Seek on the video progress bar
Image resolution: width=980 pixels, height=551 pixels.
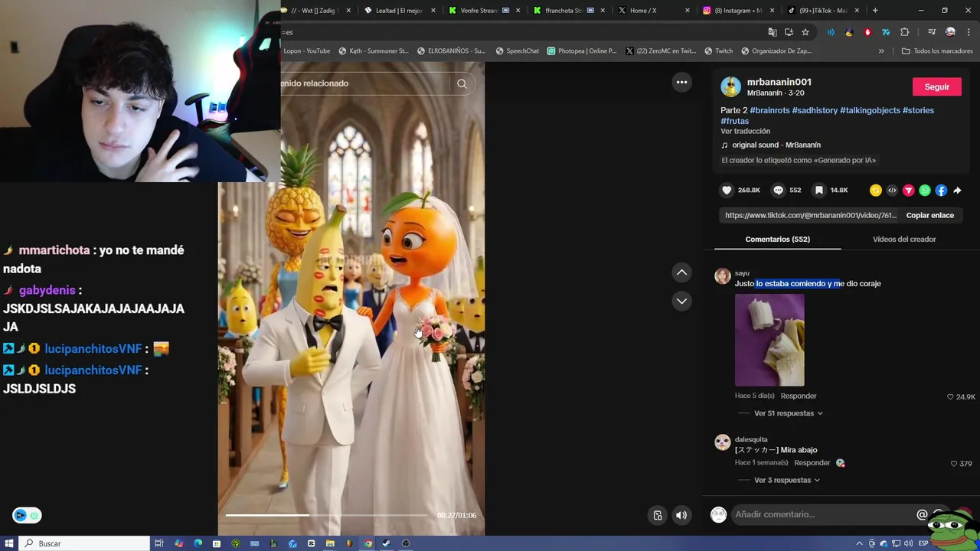pyautogui.click(x=326, y=516)
